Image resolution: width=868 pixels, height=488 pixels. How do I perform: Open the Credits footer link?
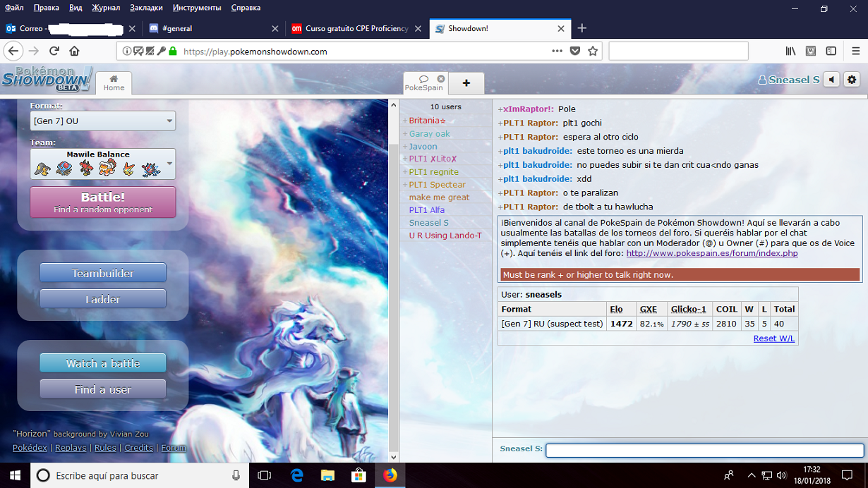click(x=138, y=447)
